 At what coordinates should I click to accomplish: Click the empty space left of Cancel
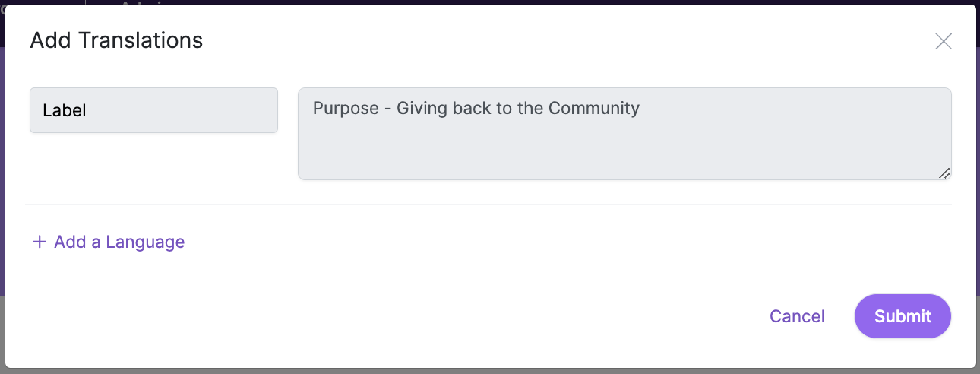pos(532,316)
